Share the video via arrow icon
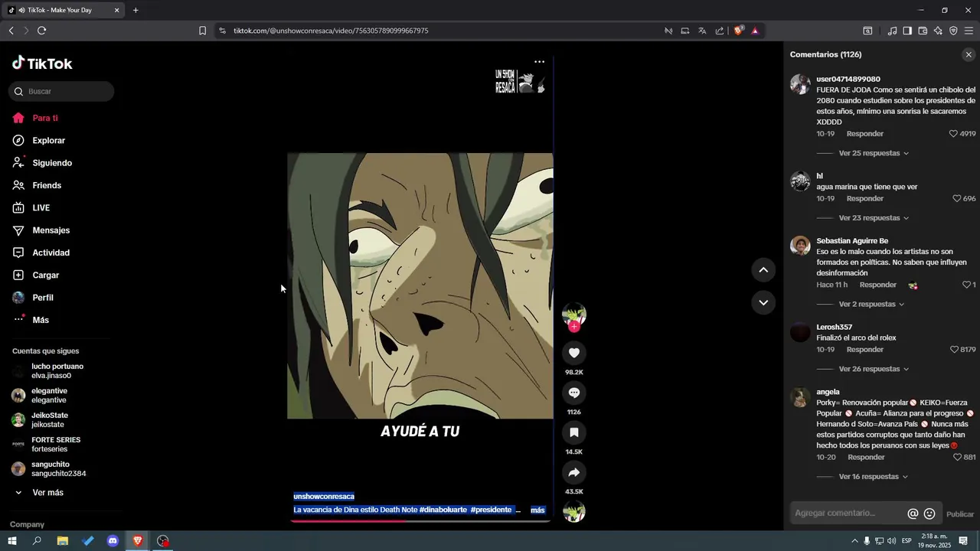This screenshot has width=980, height=551. tap(573, 472)
